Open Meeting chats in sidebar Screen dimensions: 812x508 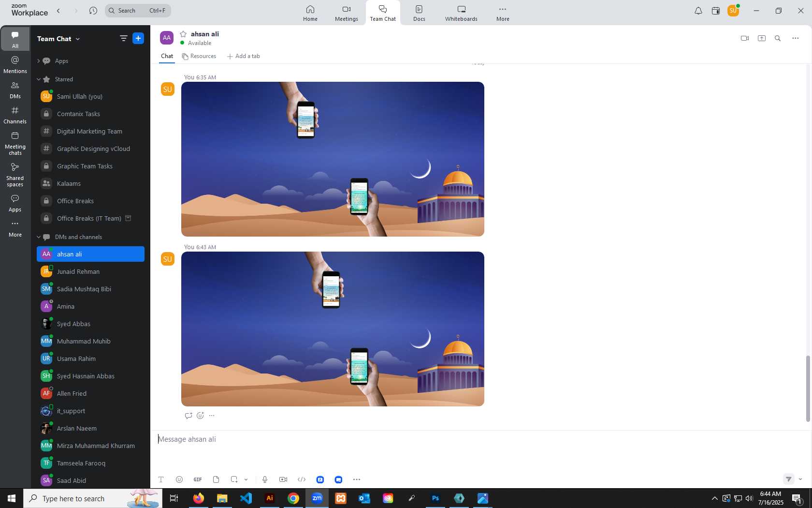(x=15, y=144)
